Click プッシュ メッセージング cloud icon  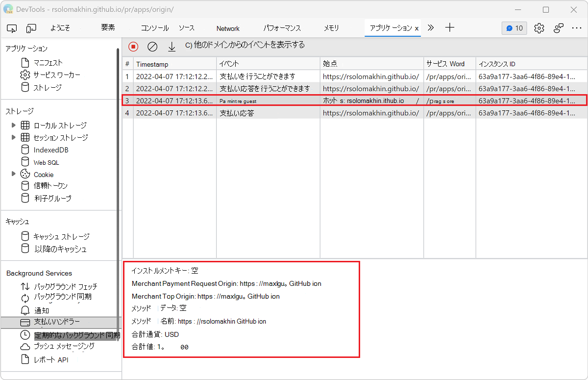(25, 347)
